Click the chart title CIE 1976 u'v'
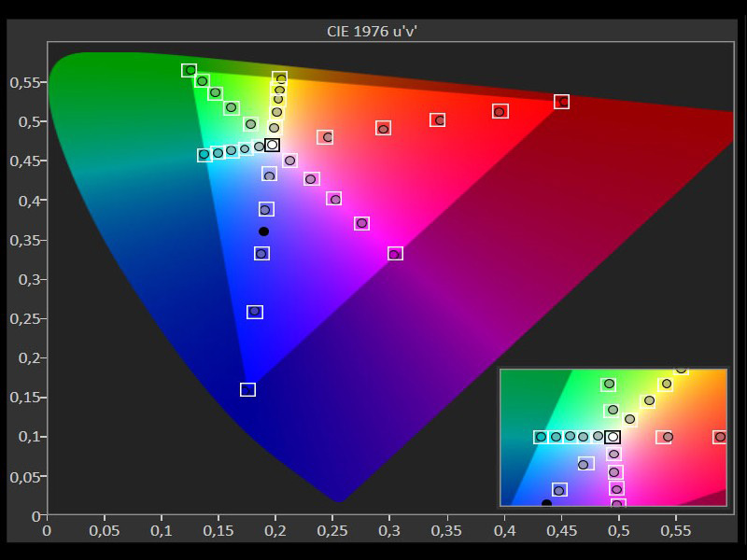The image size is (747, 560). pyautogui.click(x=372, y=32)
